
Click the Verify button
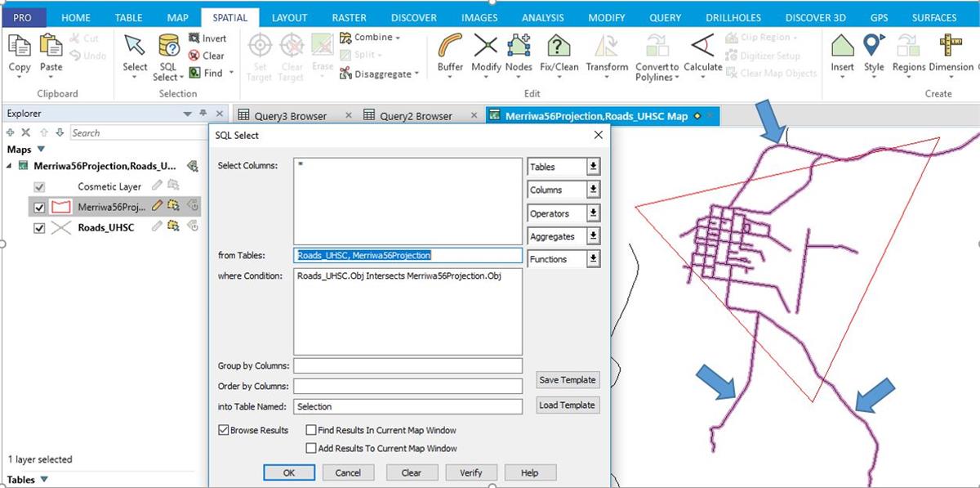tap(471, 472)
